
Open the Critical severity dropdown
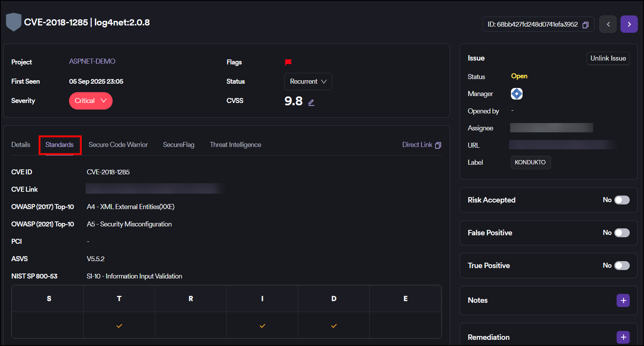[x=91, y=101]
